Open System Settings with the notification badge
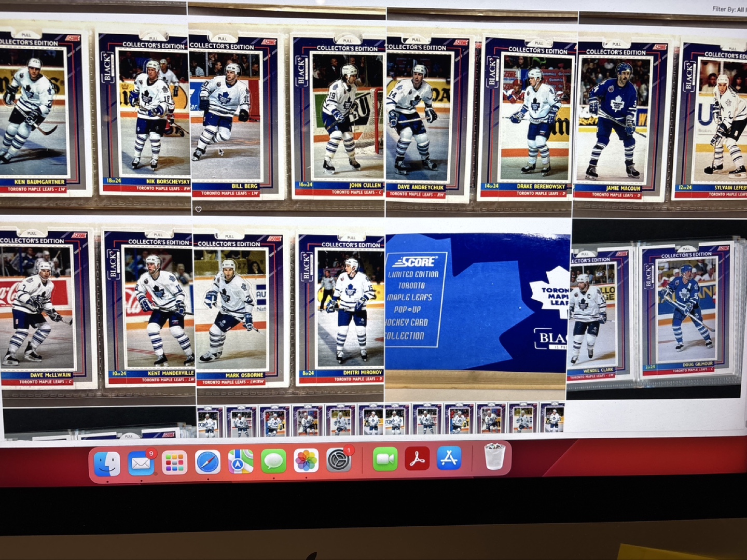 point(339,463)
